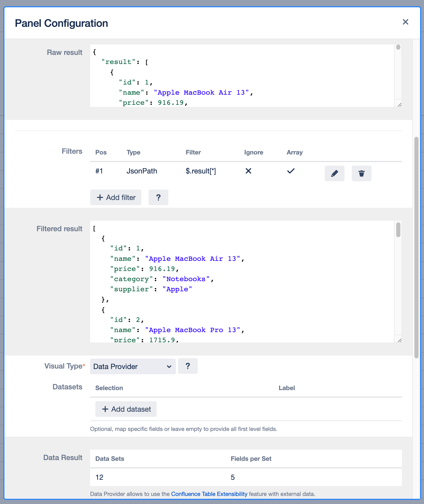Close the Panel Configuration dialog
Image resolution: width=424 pixels, height=504 pixels.
coord(406,22)
